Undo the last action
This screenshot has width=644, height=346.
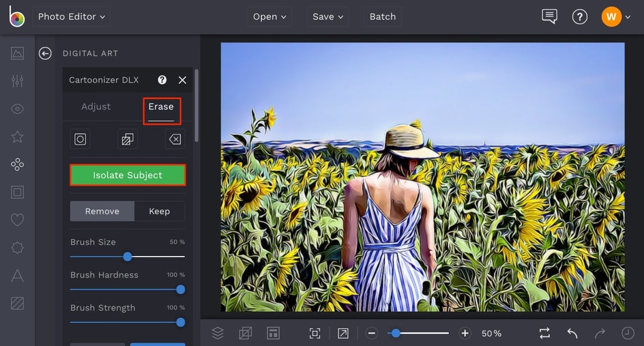(572, 333)
